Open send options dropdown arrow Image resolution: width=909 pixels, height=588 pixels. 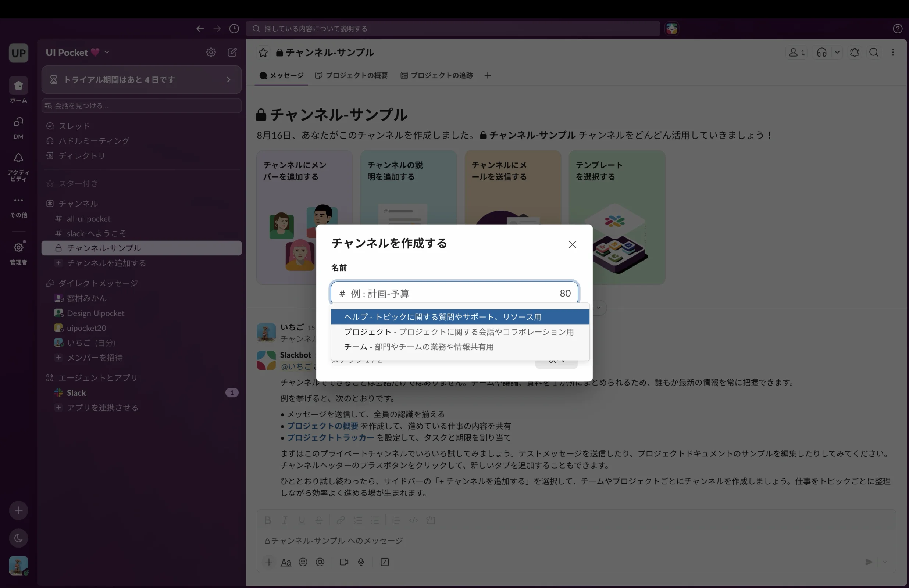[x=885, y=562]
